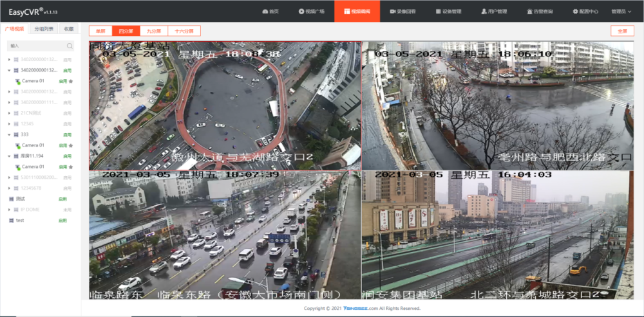The height and width of the screenshot is (317, 644).
Task: Expand the 12345 node arrow
Action: [10, 124]
